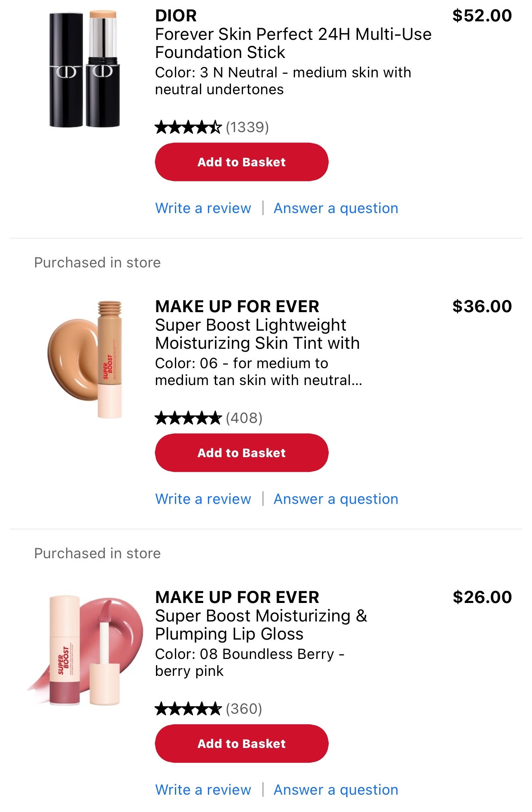
Task: Answer a question about the Skin Tint
Action: (335, 499)
